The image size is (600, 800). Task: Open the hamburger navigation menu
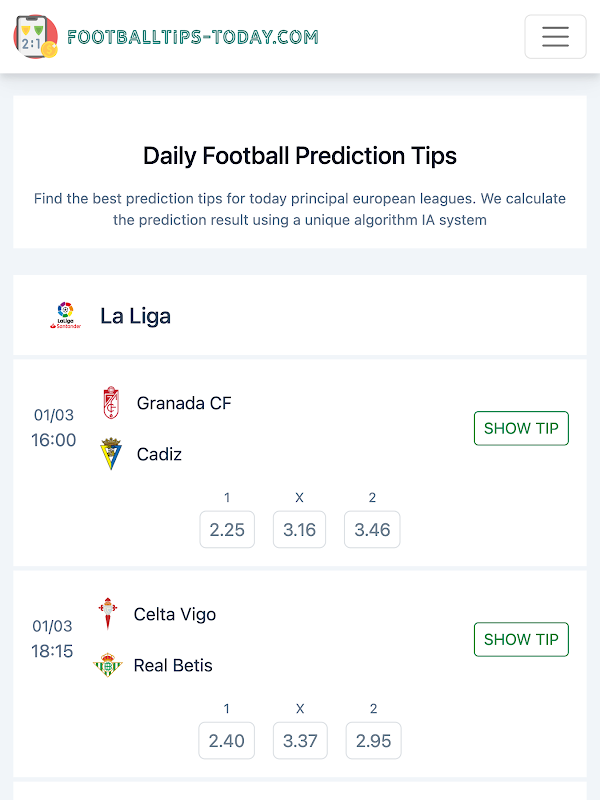click(x=555, y=37)
